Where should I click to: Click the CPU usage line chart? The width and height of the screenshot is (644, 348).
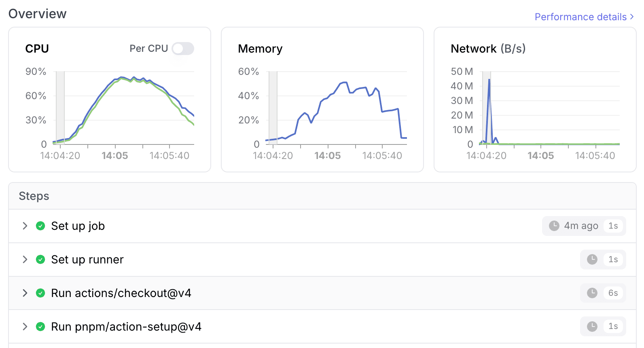pos(123,108)
